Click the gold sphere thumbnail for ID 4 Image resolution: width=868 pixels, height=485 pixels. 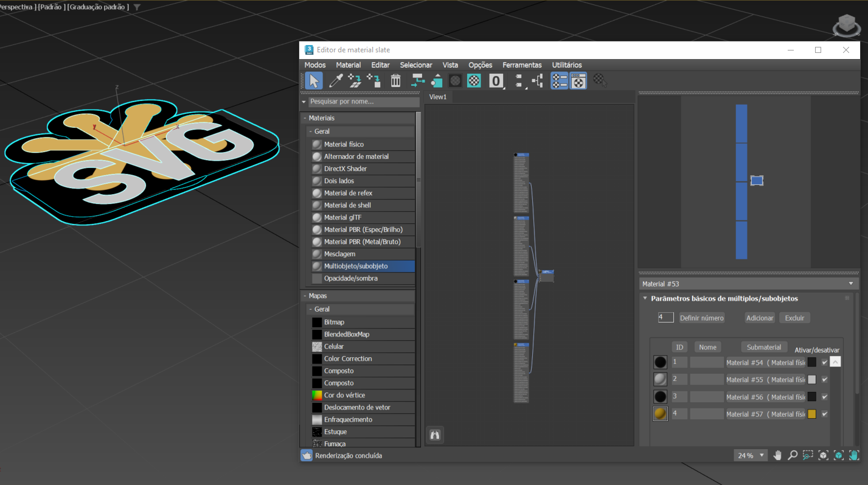pyautogui.click(x=660, y=414)
